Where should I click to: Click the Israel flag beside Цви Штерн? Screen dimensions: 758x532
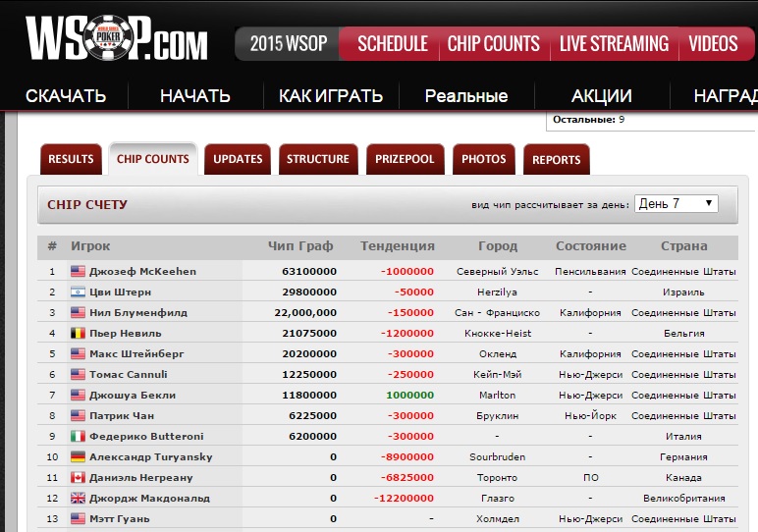coord(78,292)
